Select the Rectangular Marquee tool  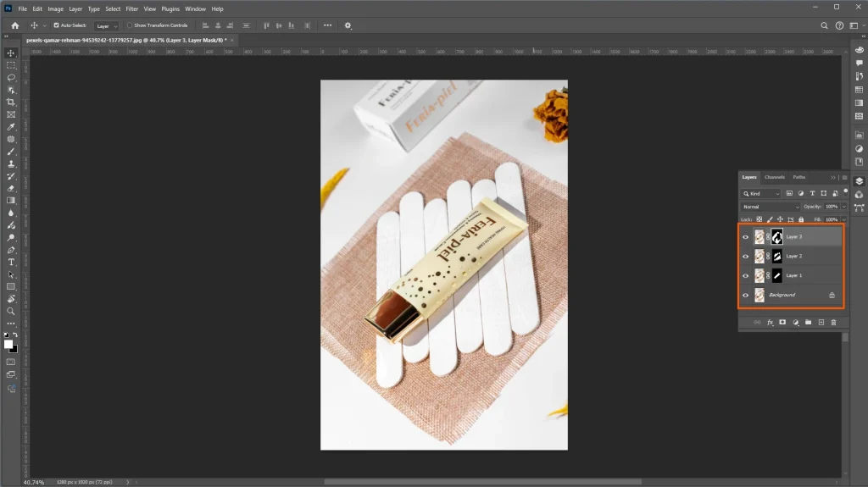[x=11, y=65]
